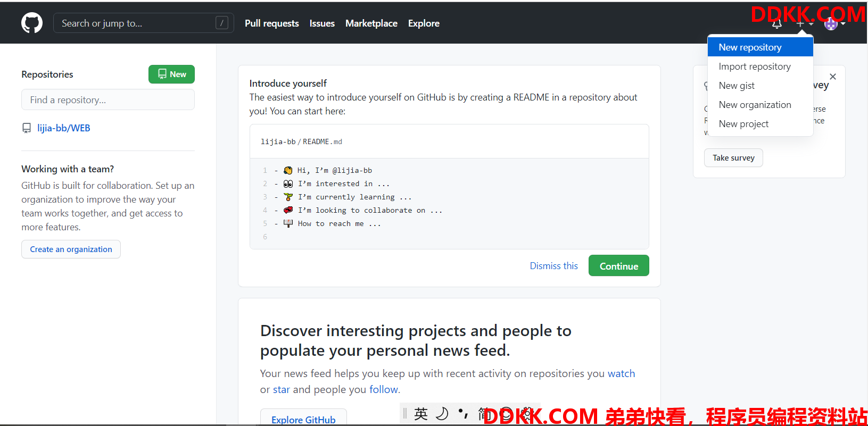Click the Repositories sidebar heading
Viewport: 868px width, 426px height.
tap(47, 74)
